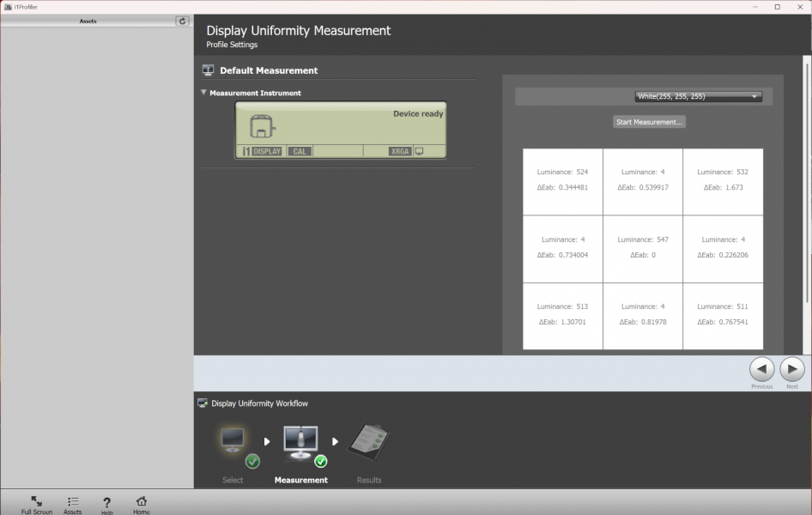Image resolution: width=812 pixels, height=515 pixels.
Task: Open the Assets icon in bottom bar
Action: pos(73,501)
